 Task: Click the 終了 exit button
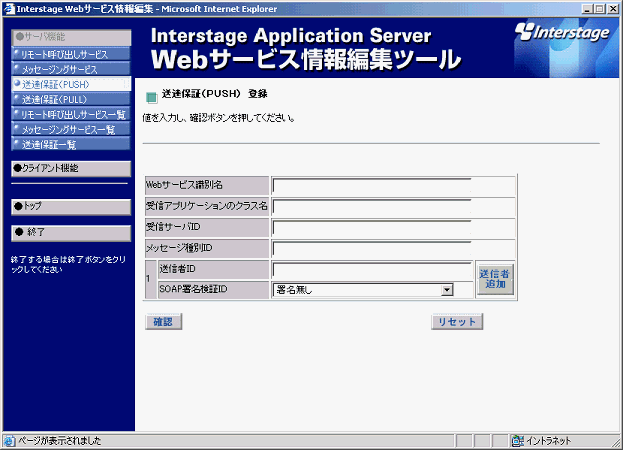coord(71,233)
